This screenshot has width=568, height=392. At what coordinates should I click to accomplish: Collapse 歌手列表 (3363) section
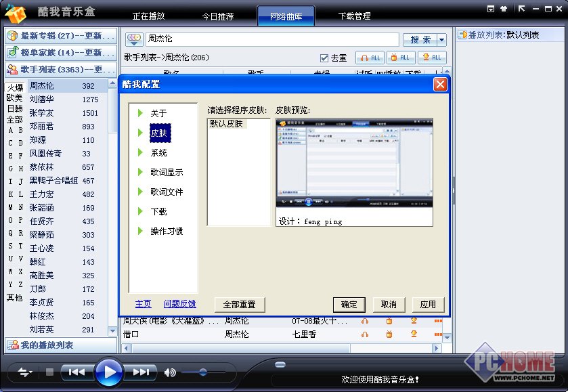(x=61, y=69)
